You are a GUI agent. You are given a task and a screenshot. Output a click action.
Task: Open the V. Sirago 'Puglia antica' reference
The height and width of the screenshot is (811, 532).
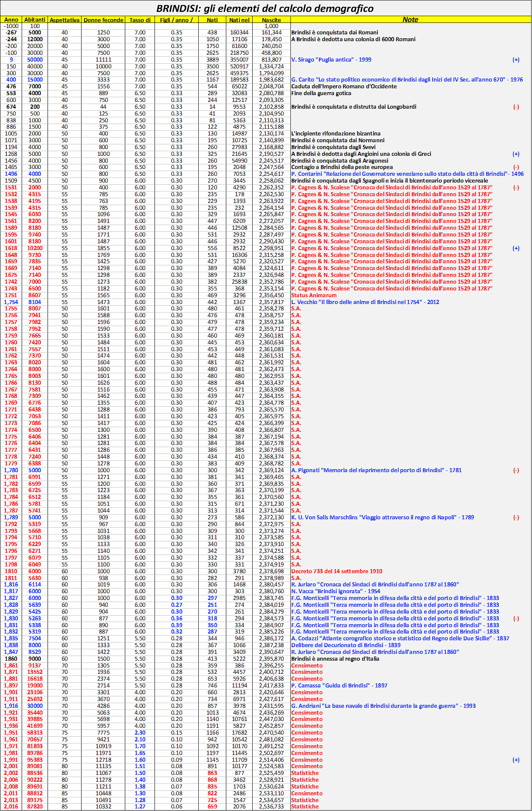pyautogui.click(x=331, y=59)
